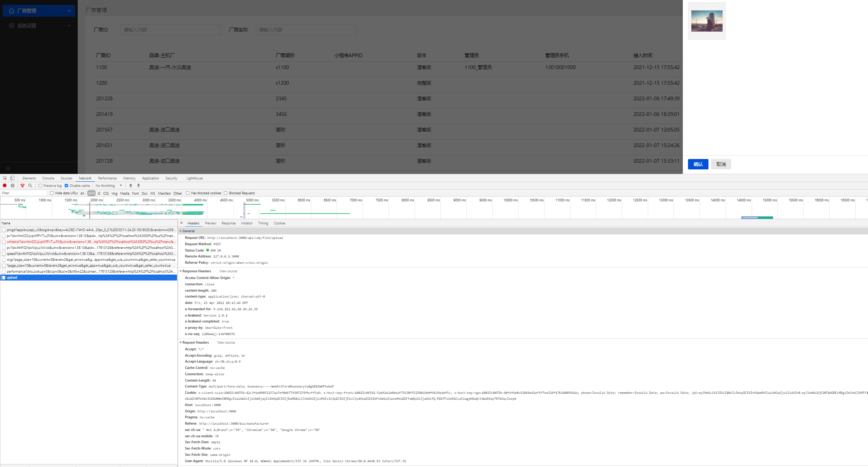Collapse the Request Headers section
Viewport: 868px width, 467px height.
(x=181, y=343)
